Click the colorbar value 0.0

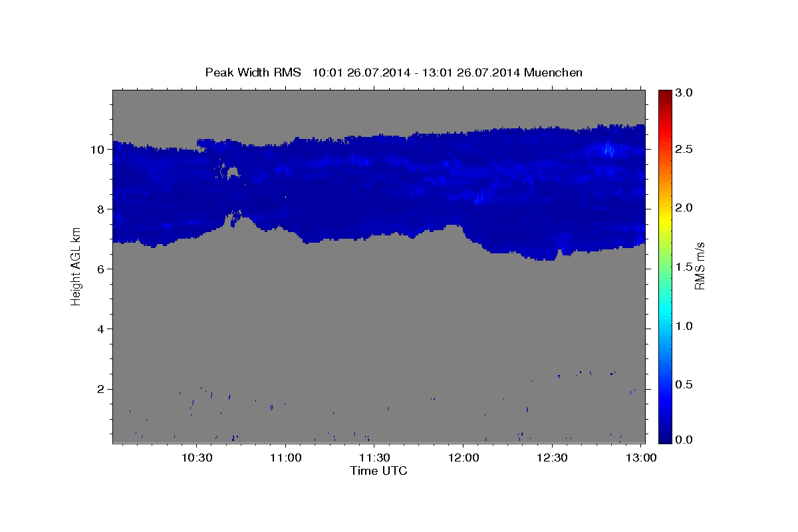pyautogui.click(x=684, y=440)
